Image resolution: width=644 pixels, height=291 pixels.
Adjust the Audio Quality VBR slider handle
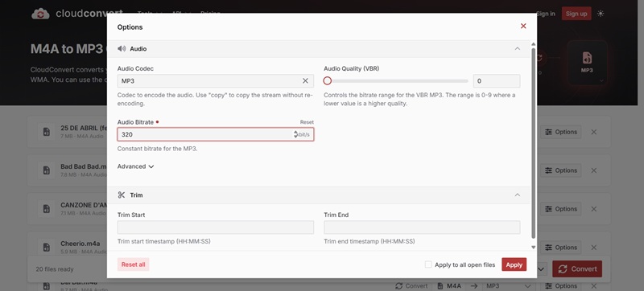click(328, 81)
